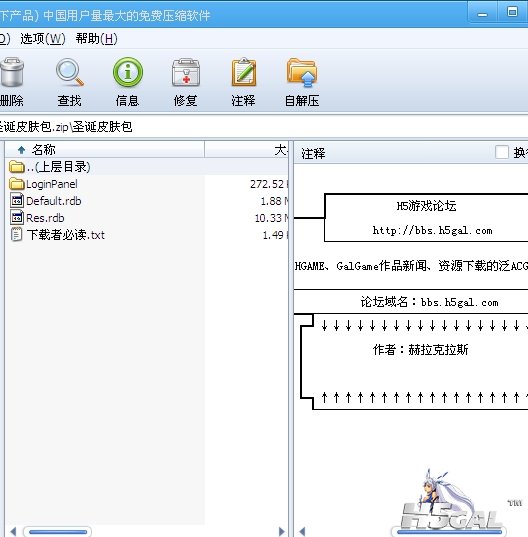528x537 pixels.
Task: Sort by the 名称 column header
Action: 105,150
